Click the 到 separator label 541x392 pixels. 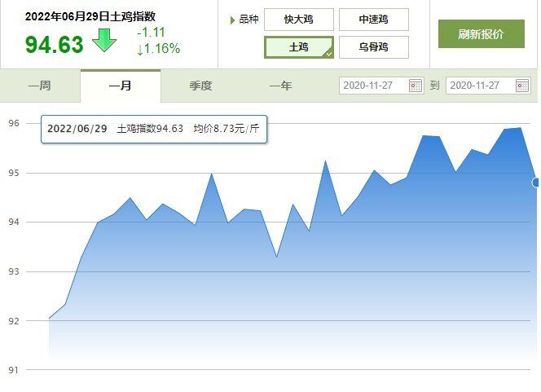pos(435,86)
